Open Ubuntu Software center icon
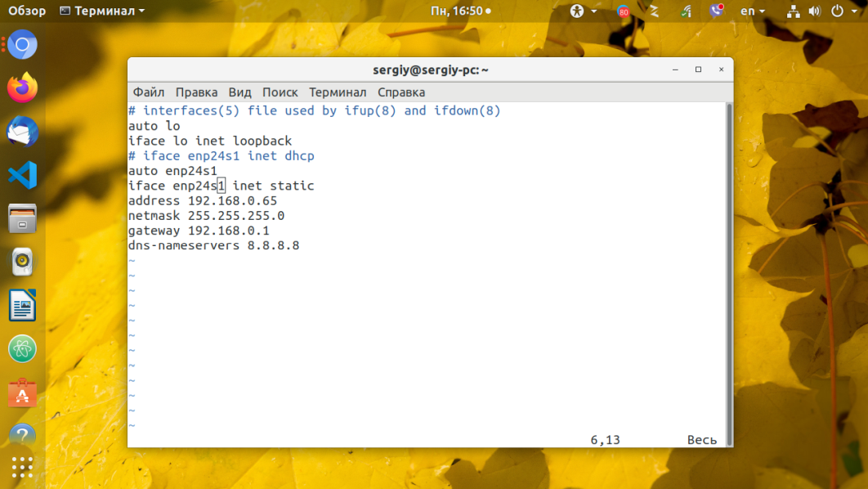The height and width of the screenshot is (489, 868). coord(23,393)
